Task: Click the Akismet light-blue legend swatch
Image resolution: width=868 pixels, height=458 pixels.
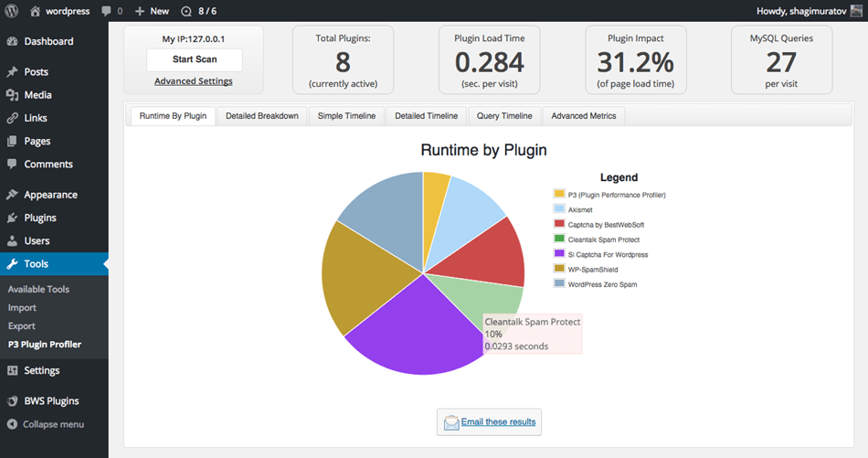Action: 559,208
